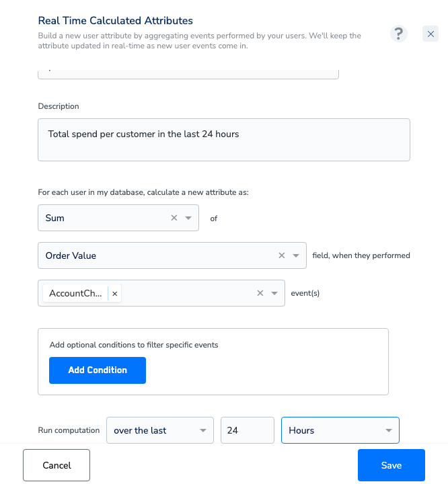Click the 24 number input field

pos(247,430)
